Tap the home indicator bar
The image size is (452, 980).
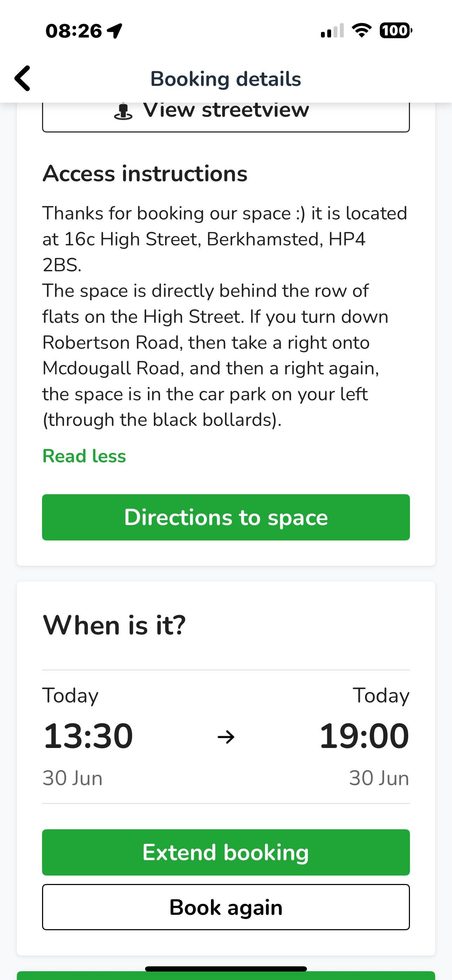226,968
